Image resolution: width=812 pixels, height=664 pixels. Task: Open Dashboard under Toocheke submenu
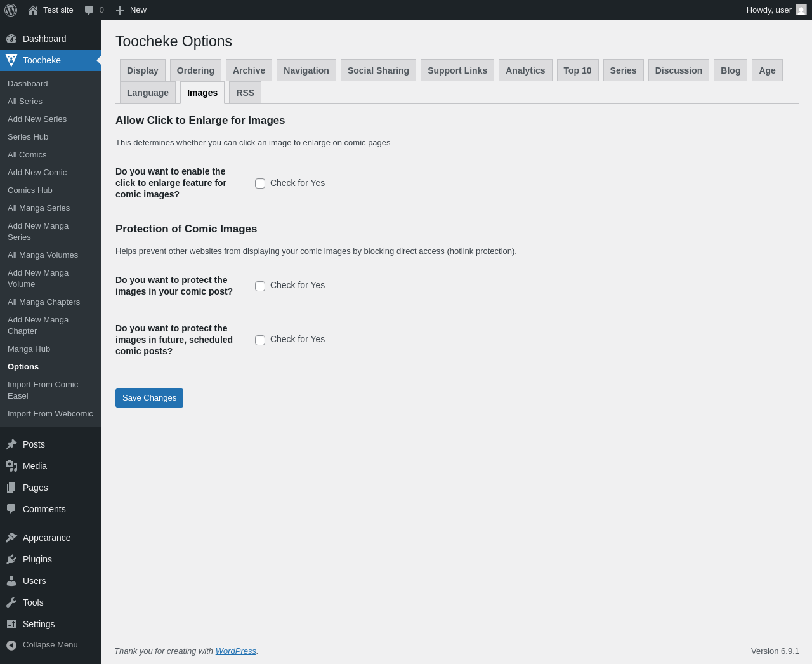pyautogui.click(x=51, y=84)
